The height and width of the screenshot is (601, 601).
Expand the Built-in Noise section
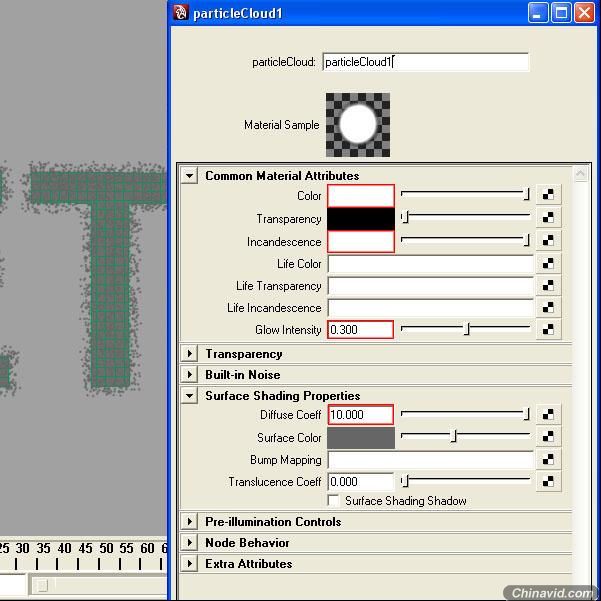pos(189,374)
